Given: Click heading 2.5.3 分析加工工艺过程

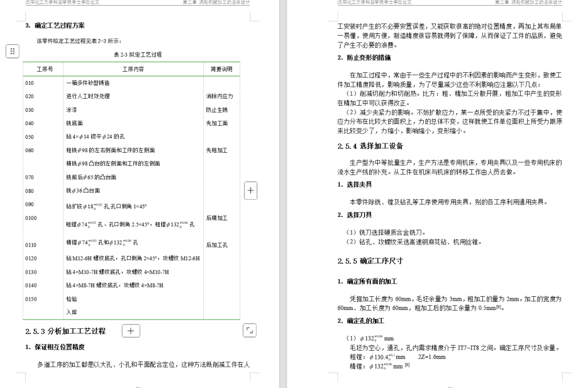Looking at the screenshot, I should coord(64,330).
